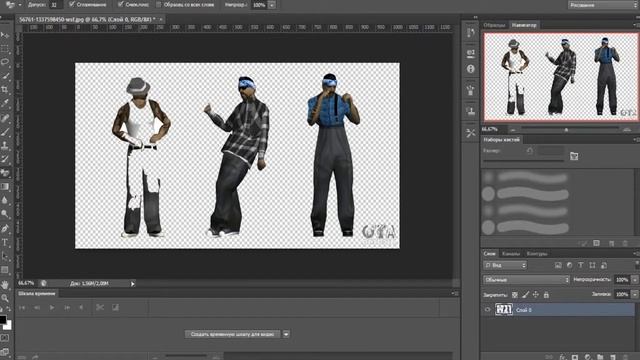Select the Eyedropper tool

click(5, 103)
